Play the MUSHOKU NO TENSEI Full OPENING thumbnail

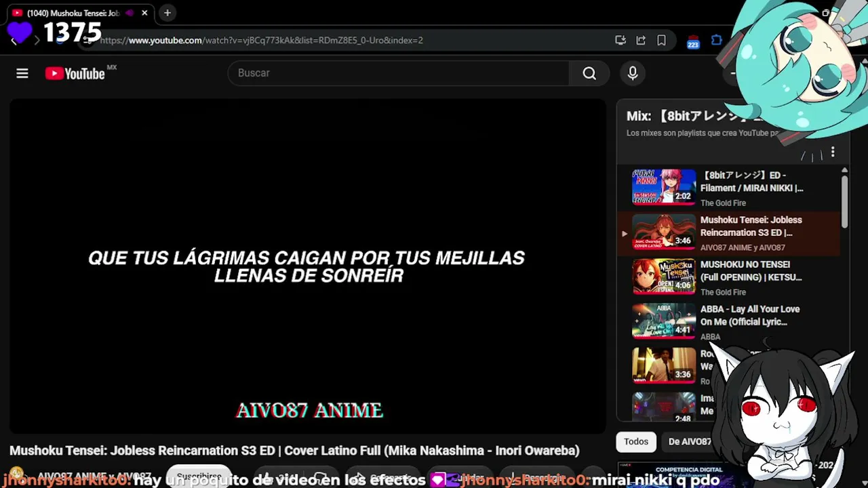point(664,276)
